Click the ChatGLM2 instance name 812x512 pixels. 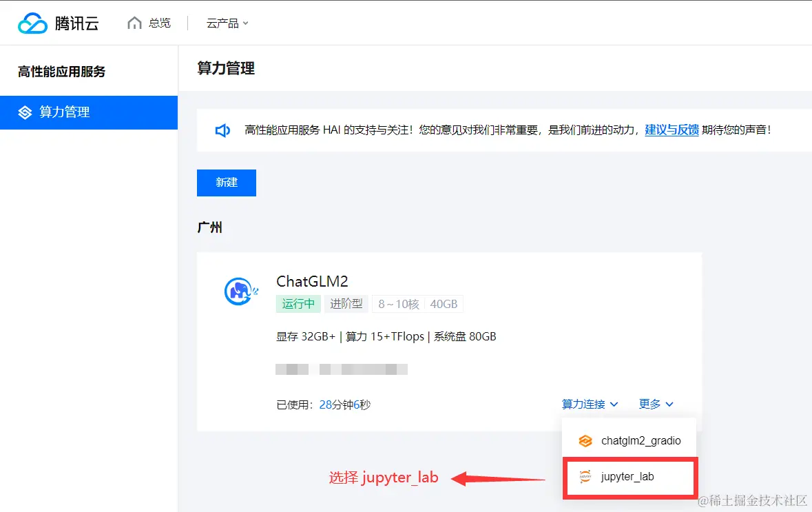[312, 281]
